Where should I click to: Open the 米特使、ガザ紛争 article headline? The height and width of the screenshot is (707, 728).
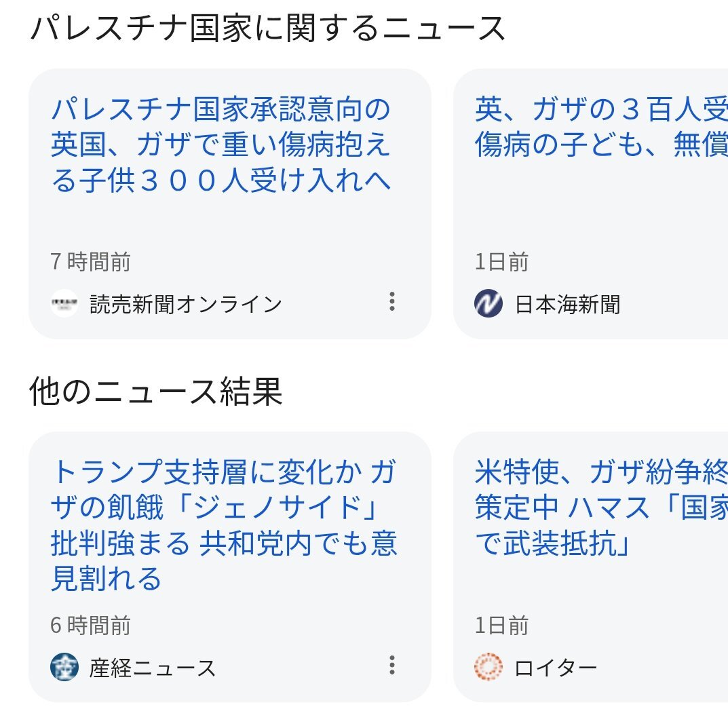(x=601, y=508)
